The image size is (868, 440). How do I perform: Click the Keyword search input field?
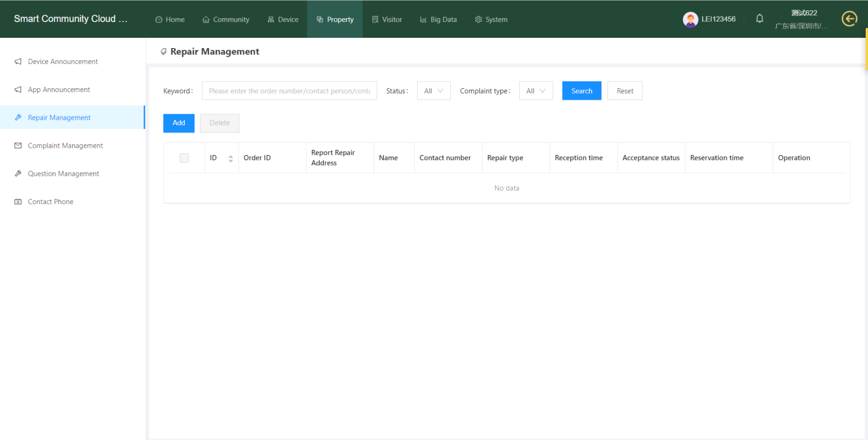[289, 90]
